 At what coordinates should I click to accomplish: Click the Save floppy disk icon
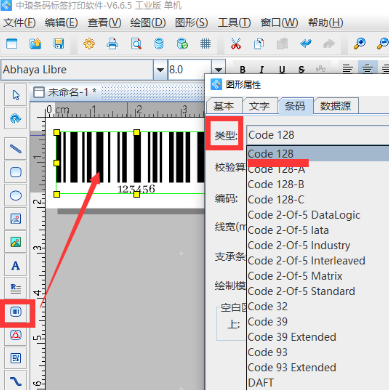coord(59,44)
